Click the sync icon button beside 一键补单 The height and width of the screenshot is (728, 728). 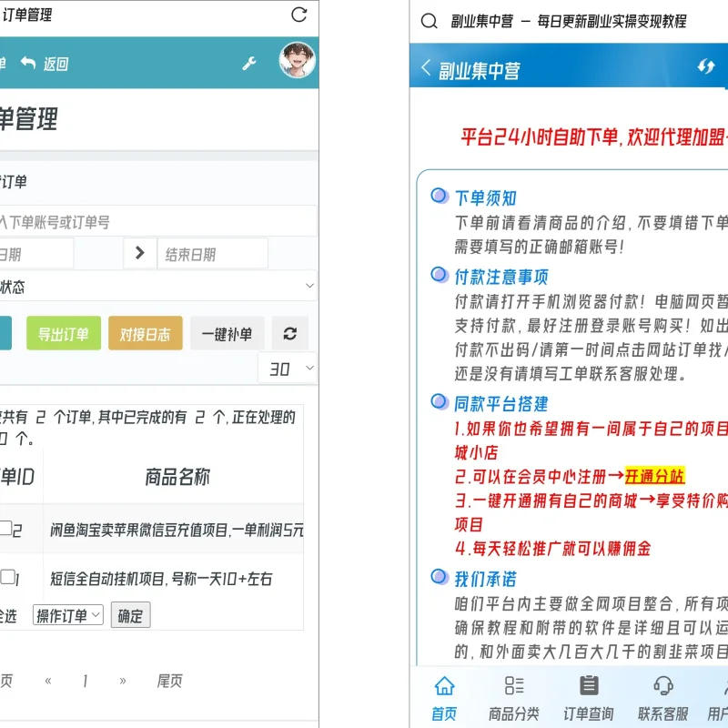290,333
